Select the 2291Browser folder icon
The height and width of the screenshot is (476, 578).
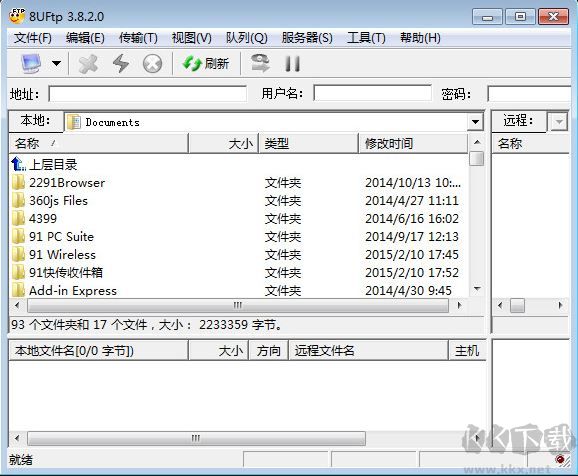tap(18, 183)
